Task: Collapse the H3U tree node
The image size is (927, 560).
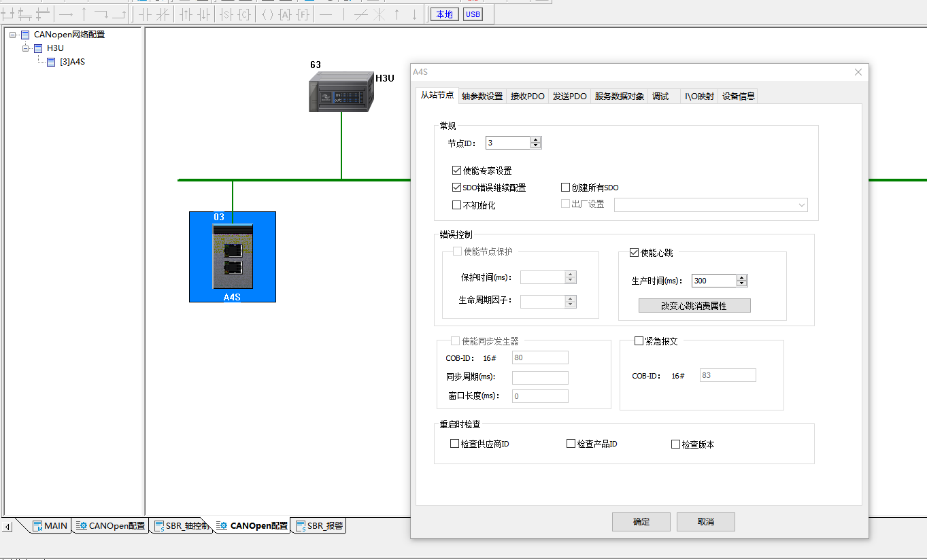Action: (26, 48)
